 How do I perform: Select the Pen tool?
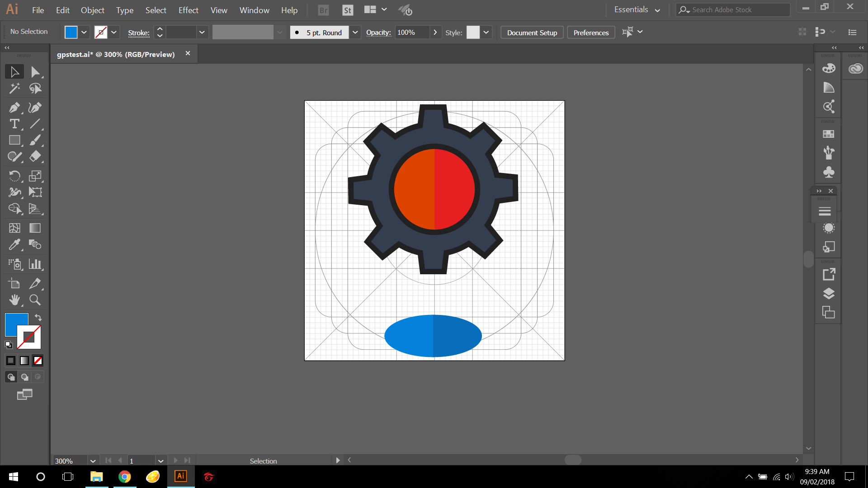(14, 108)
